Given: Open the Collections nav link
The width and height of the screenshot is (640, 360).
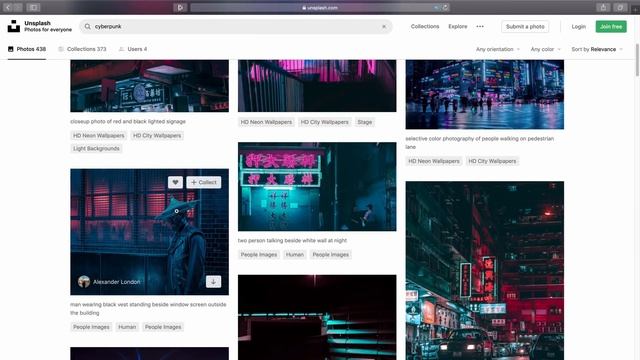Looking at the screenshot, I should click(425, 27).
